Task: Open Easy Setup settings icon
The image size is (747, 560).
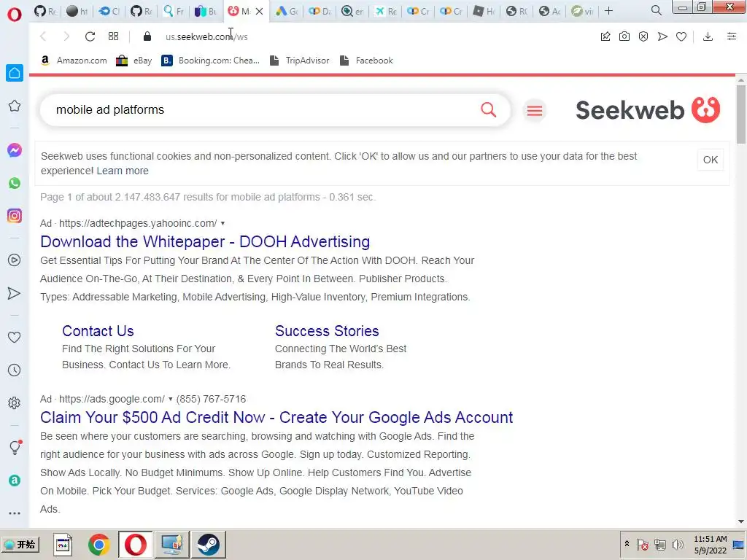Action: click(x=732, y=36)
